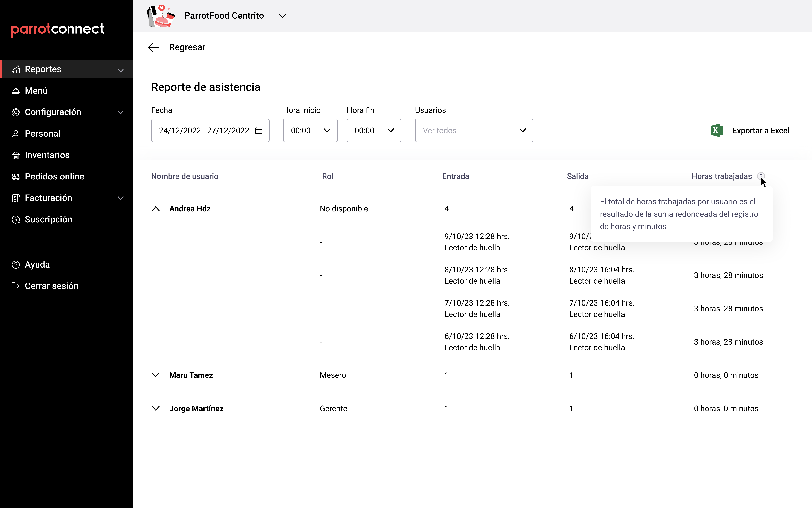Open the calendar icon in Fecha field
This screenshot has width=812, height=508.
tap(259, 130)
